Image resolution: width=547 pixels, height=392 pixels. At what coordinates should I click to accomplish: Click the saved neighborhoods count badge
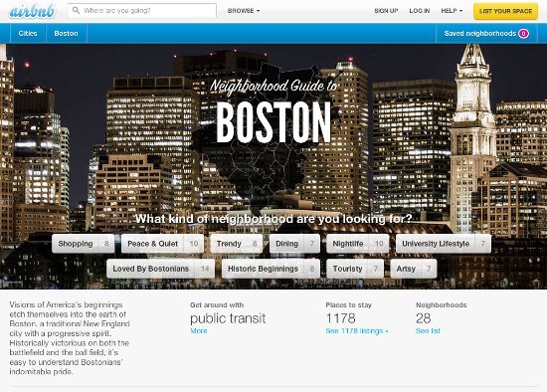tap(523, 34)
